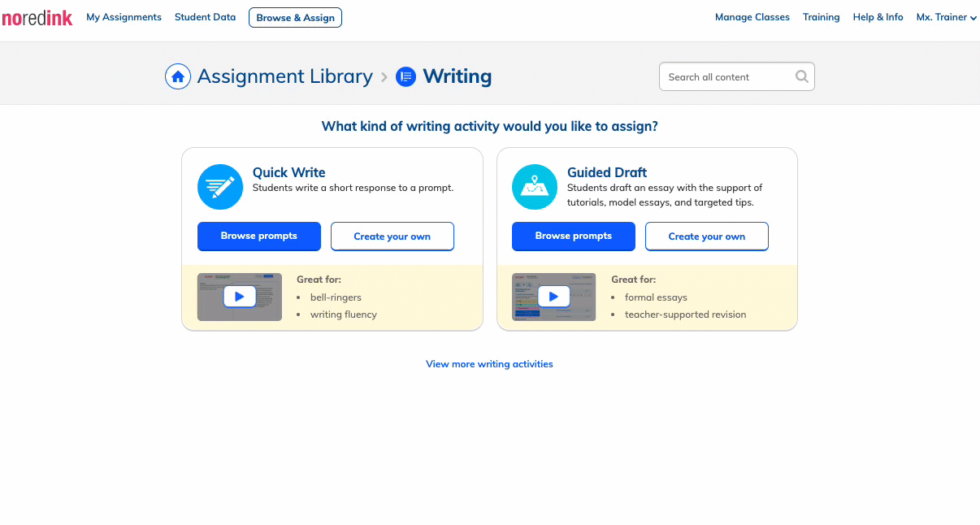Click the Writing category icon
Screen dimensions: 980x525
tap(405, 76)
